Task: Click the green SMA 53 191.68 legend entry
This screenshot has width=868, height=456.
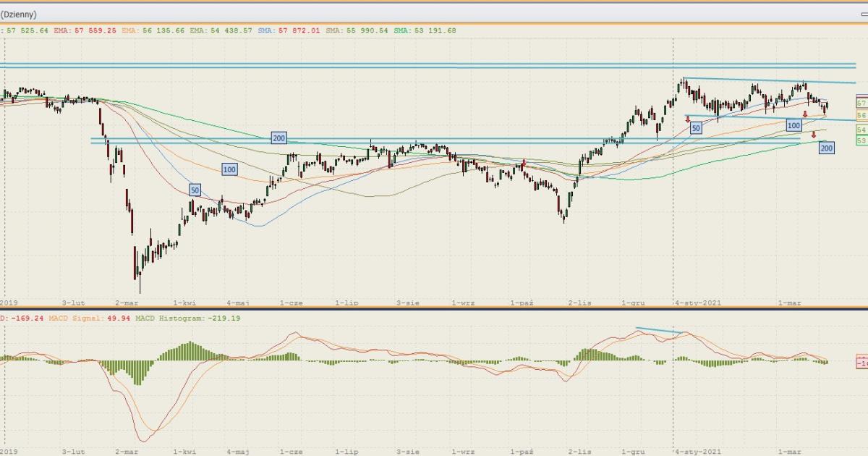Action: pos(430,30)
